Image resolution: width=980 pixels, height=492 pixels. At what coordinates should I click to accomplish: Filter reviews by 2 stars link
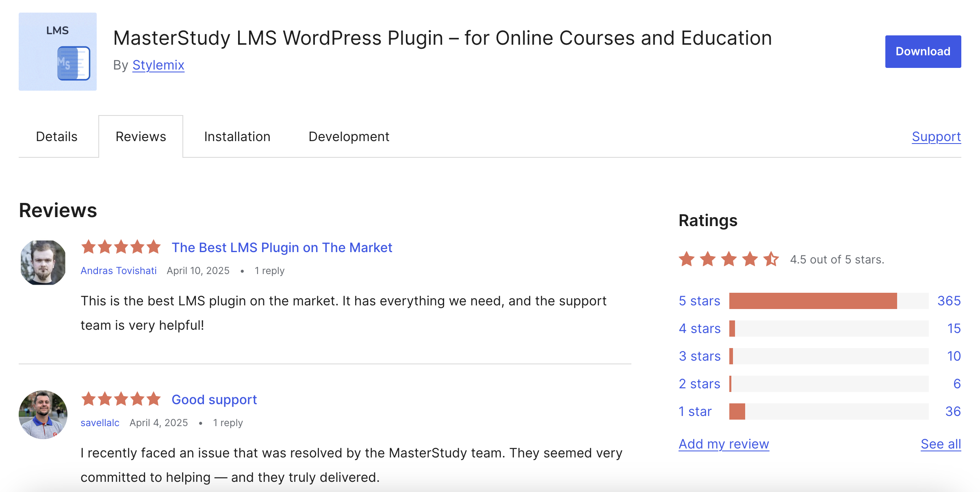699,384
